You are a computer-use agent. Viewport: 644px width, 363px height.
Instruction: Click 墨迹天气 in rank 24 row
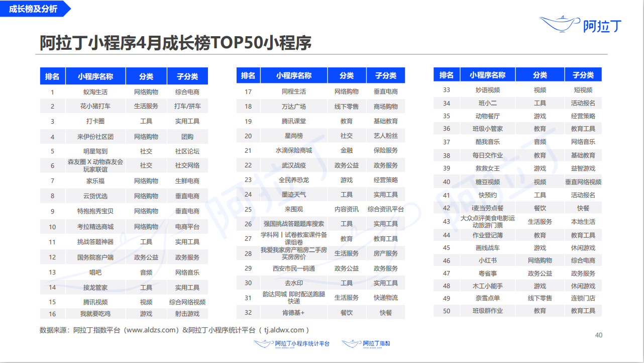point(294,194)
